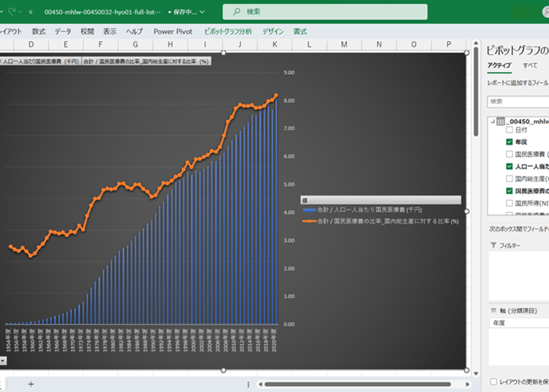Check the 国民医療費 field checkbox
The height and width of the screenshot is (392, 549).
(509, 154)
